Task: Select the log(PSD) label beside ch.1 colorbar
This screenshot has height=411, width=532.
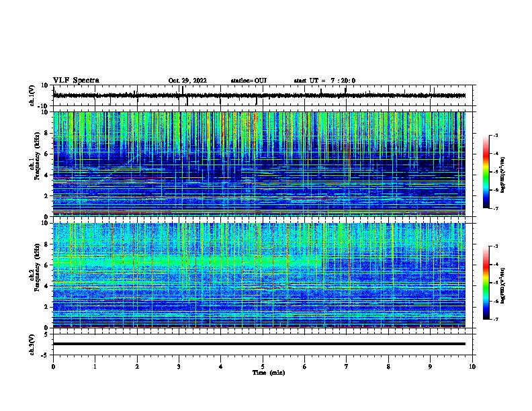Action: click(503, 175)
